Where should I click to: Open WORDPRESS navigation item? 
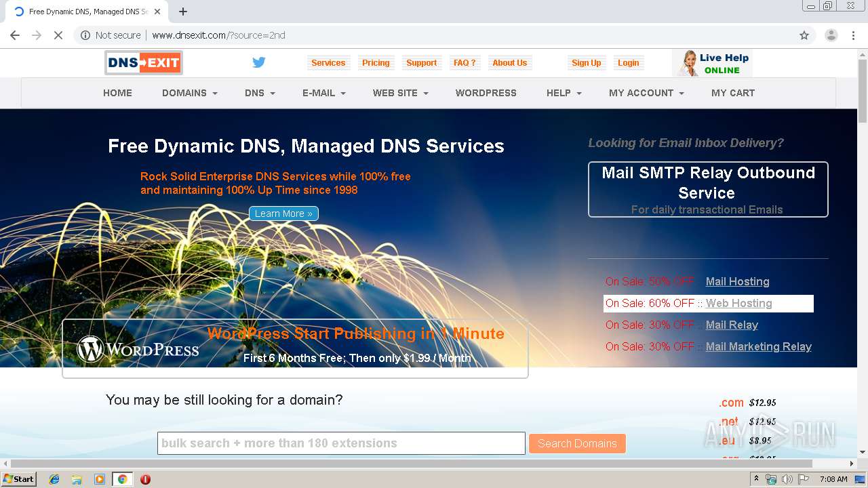tap(486, 93)
